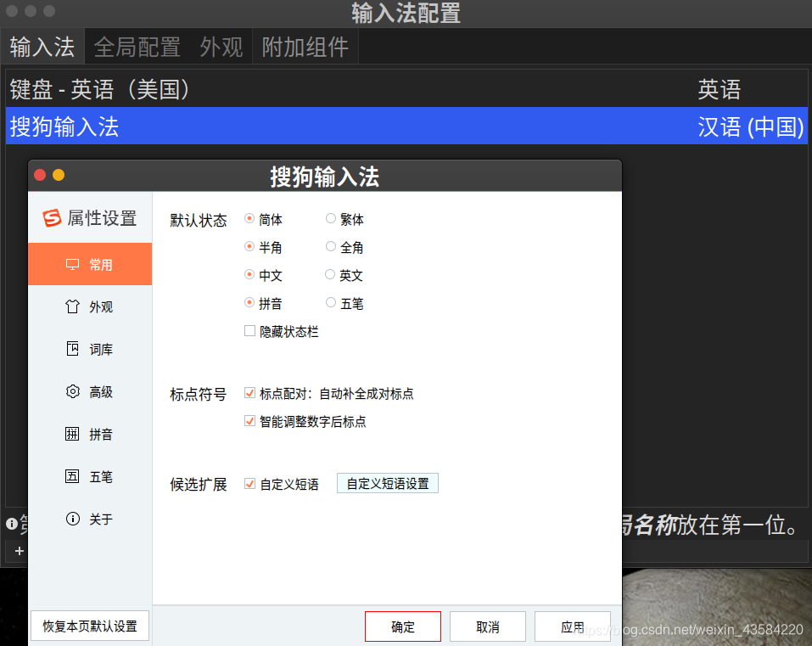Select the 英文 radio button
Screen dimensions: 812x646
point(330,274)
